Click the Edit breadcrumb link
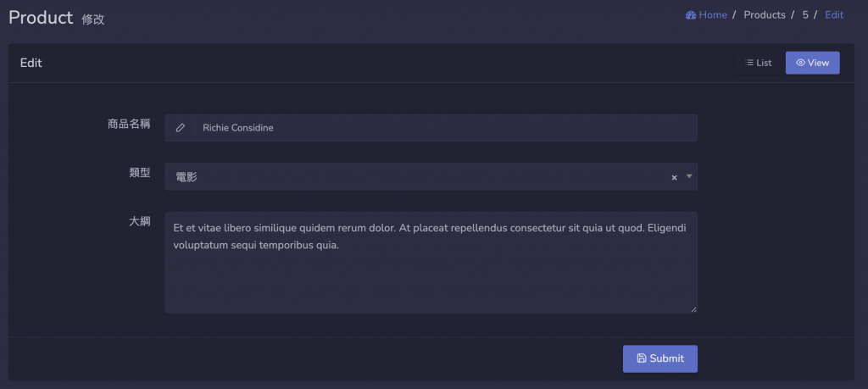Screen dimensions: 868x389 point(834,15)
